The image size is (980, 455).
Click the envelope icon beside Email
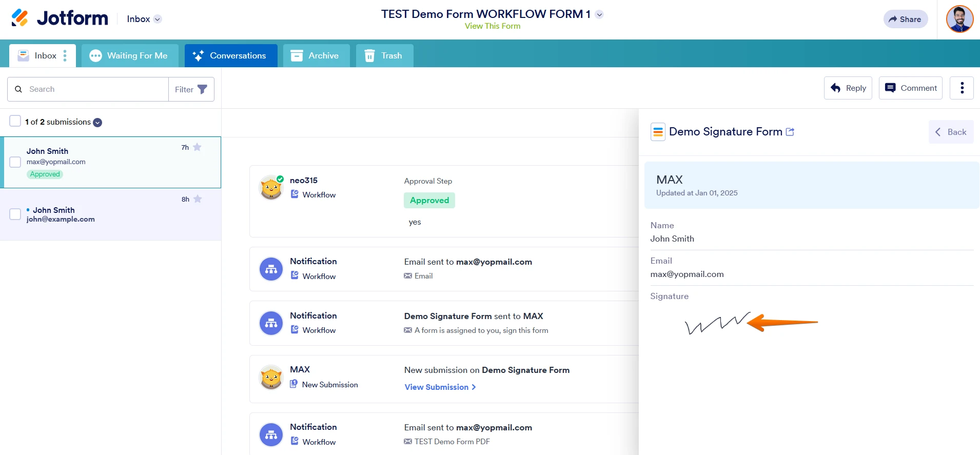(x=408, y=276)
